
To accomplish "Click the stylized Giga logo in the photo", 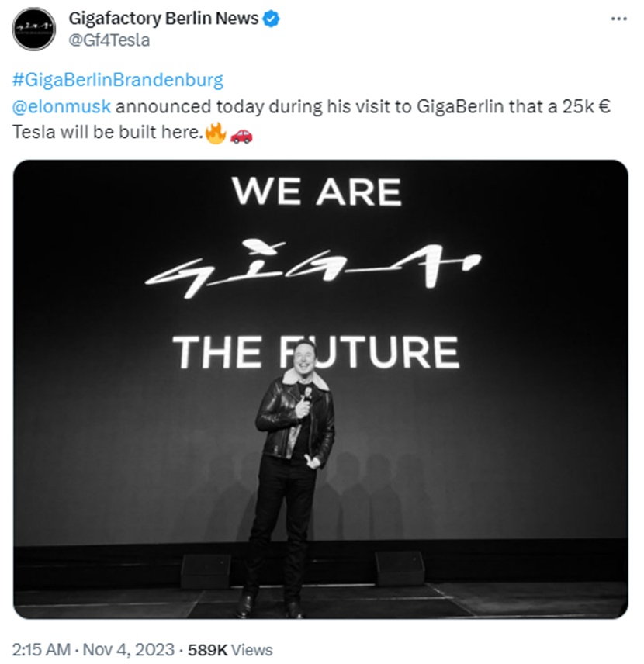I will pyautogui.click(x=314, y=269).
